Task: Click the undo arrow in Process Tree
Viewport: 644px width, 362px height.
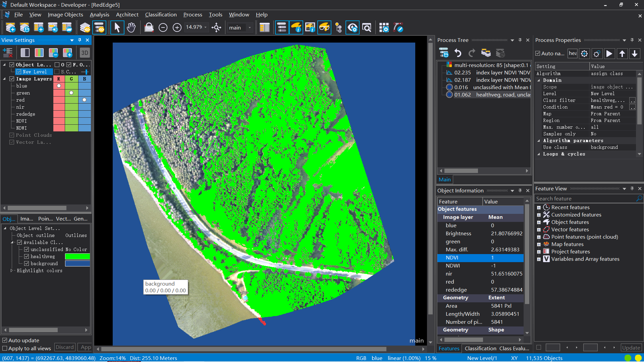Action: click(x=458, y=53)
